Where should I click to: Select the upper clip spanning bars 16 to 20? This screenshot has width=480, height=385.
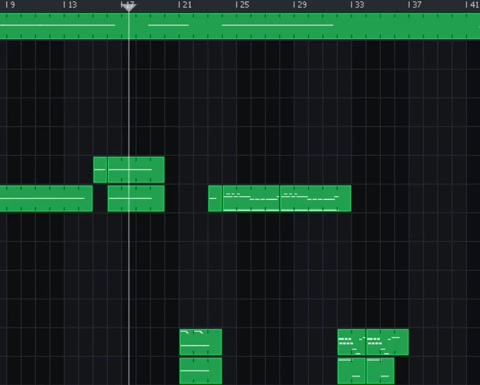136,170
